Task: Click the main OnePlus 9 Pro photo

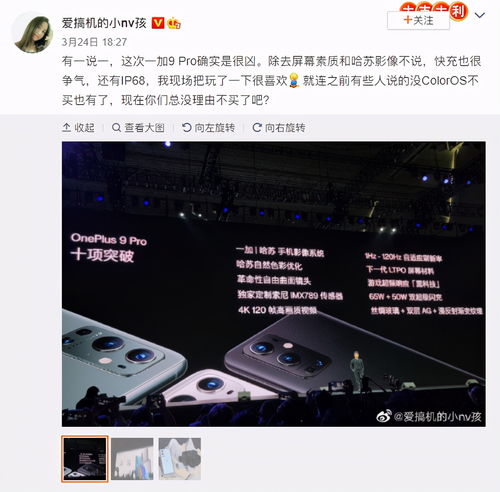Action: pyautogui.click(x=274, y=284)
